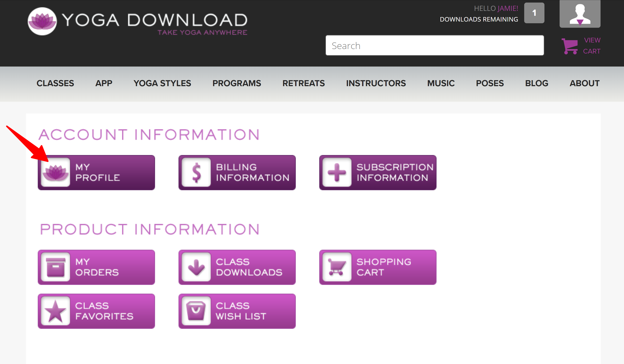Click the Yoga Download title text
The image size is (624, 364).
coord(155,20)
